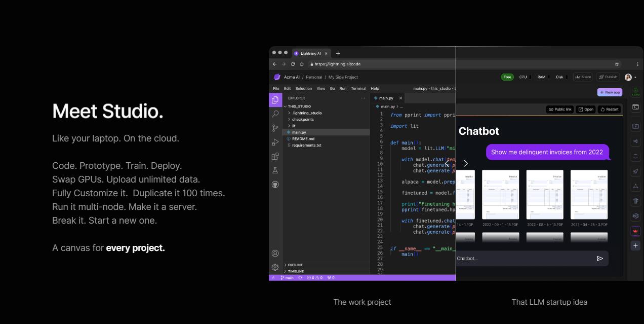Open the profile avatar dropdown
The height and width of the screenshot is (324, 644).
click(630, 77)
